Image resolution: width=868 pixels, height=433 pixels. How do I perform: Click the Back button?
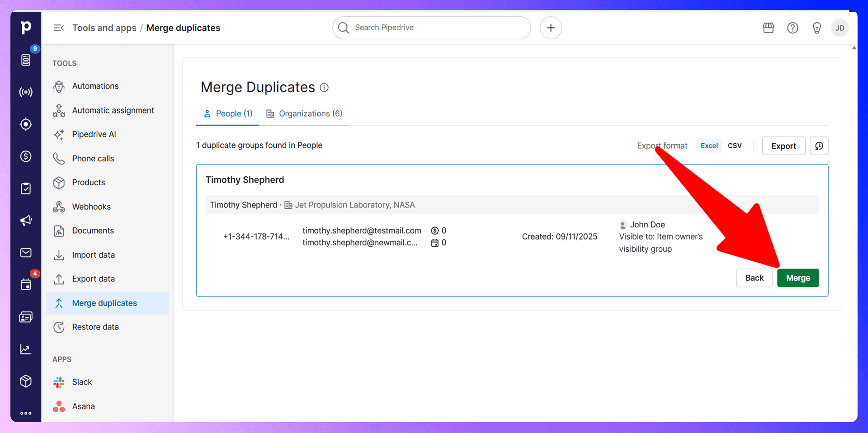[755, 278]
